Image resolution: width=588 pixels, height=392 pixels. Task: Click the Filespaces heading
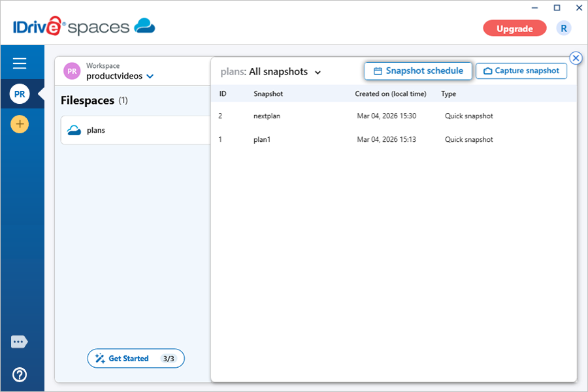[88, 101]
